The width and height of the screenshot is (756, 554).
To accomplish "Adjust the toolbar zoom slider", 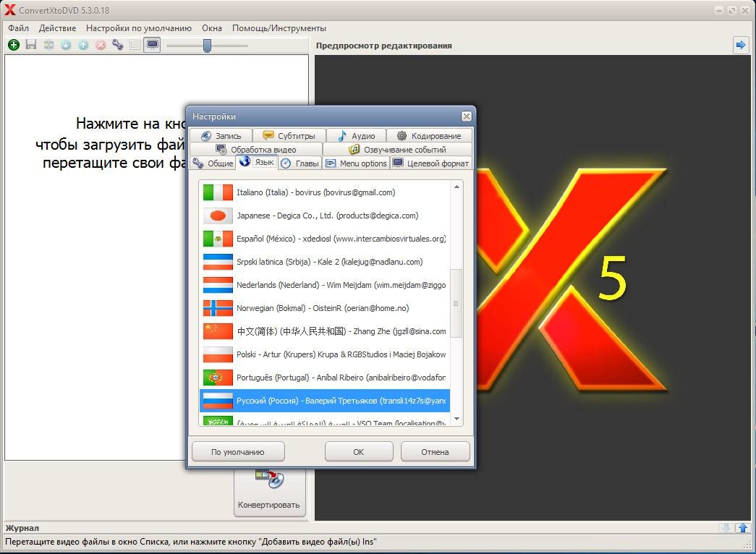I will (208, 46).
